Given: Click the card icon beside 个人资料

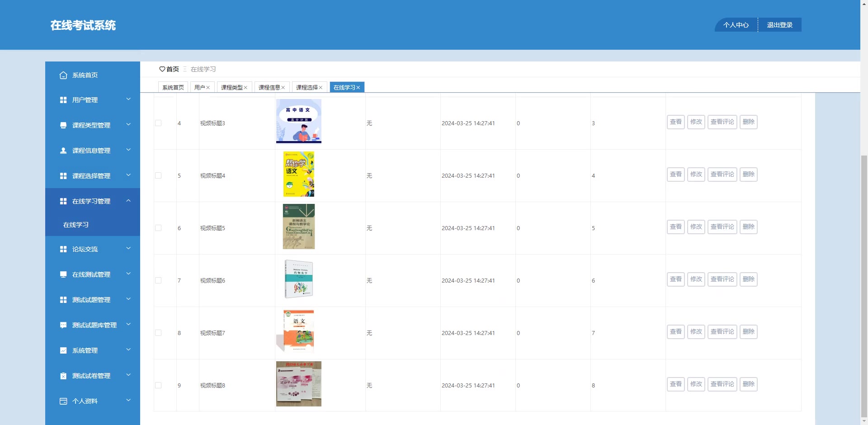Looking at the screenshot, I should point(63,401).
